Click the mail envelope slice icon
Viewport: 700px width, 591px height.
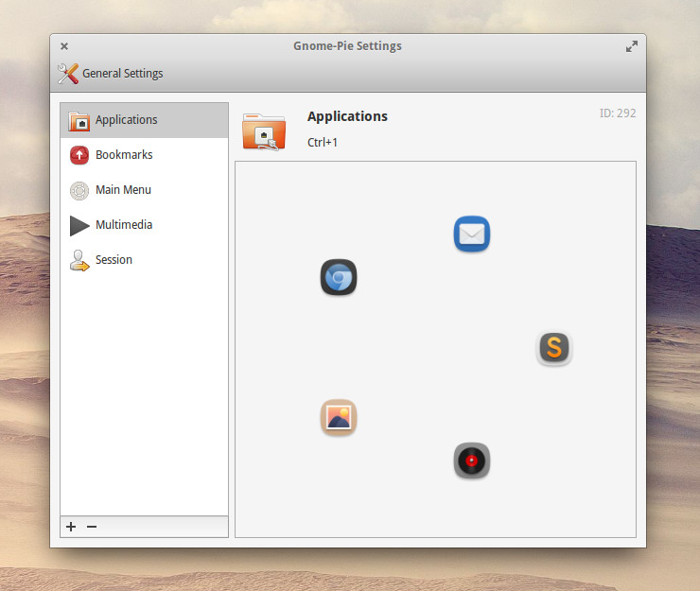[471, 234]
